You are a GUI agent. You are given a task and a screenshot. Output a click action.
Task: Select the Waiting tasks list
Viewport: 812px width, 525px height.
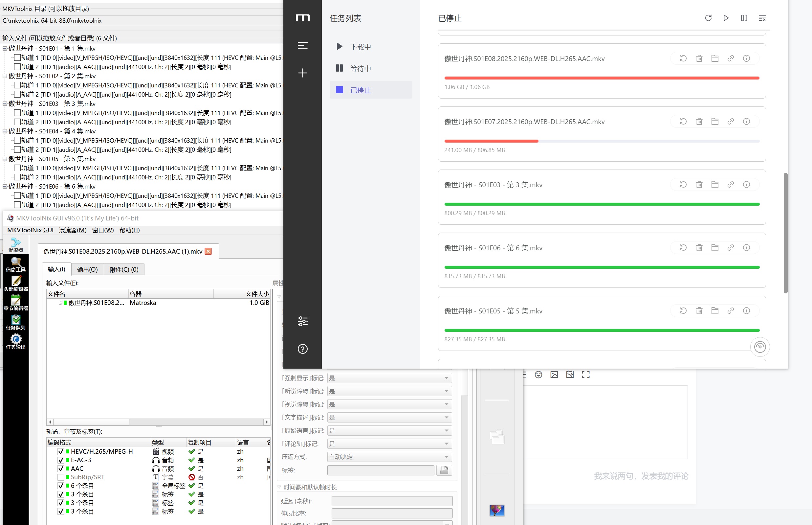click(x=360, y=69)
